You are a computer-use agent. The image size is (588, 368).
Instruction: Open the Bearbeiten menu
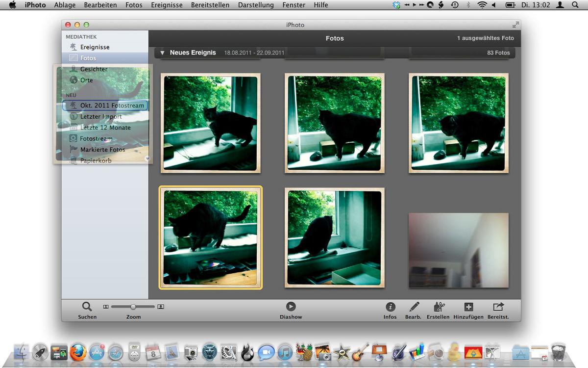click(x=100, y=5)
